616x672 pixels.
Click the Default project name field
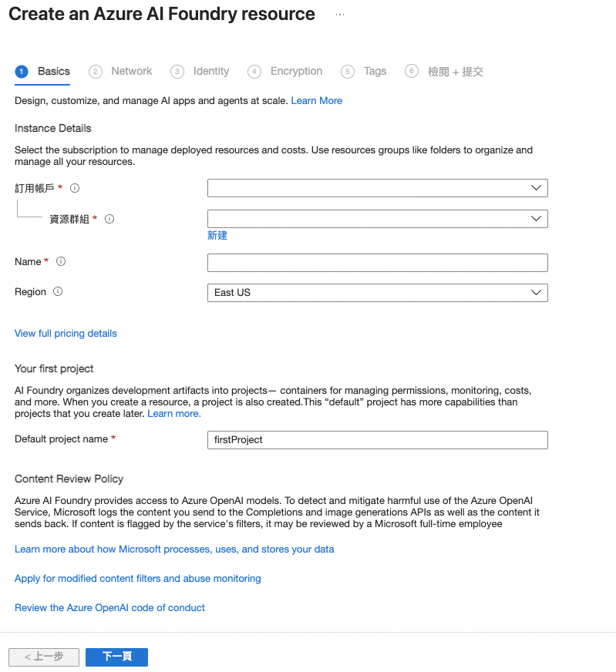click(x=377, y=440)
